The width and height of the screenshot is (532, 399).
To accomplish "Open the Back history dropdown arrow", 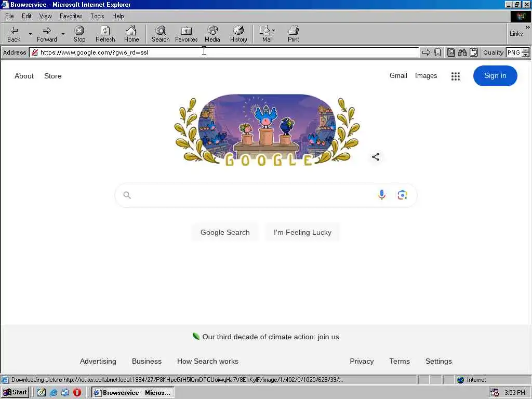I will [30, 34].
